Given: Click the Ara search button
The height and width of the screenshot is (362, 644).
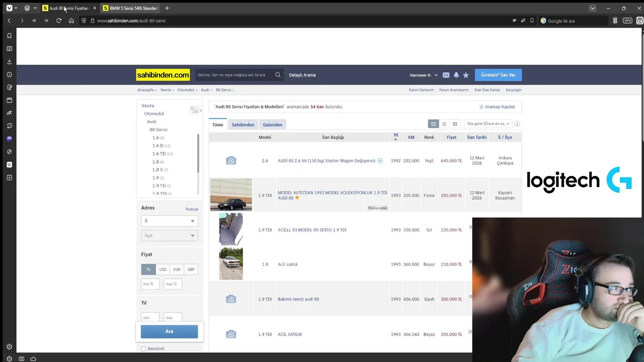Looking at the screenshot, I should 169,331.
